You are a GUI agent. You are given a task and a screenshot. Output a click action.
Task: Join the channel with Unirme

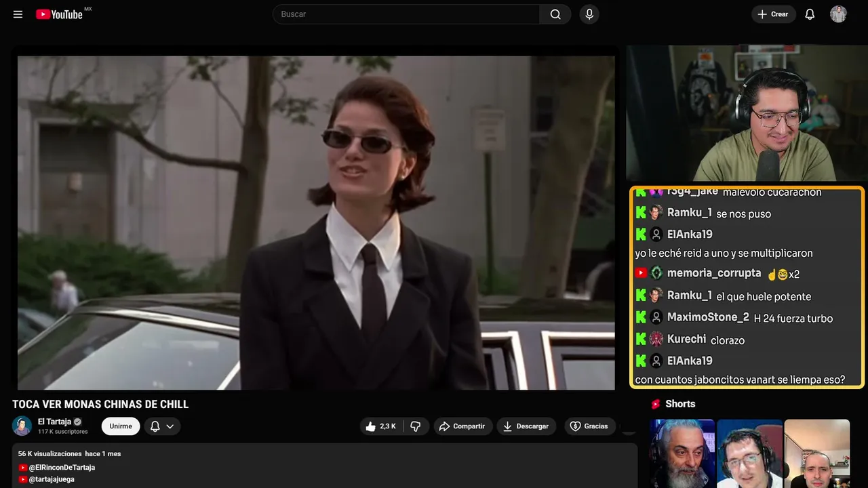pyautogui.click(x=121, y=426)
